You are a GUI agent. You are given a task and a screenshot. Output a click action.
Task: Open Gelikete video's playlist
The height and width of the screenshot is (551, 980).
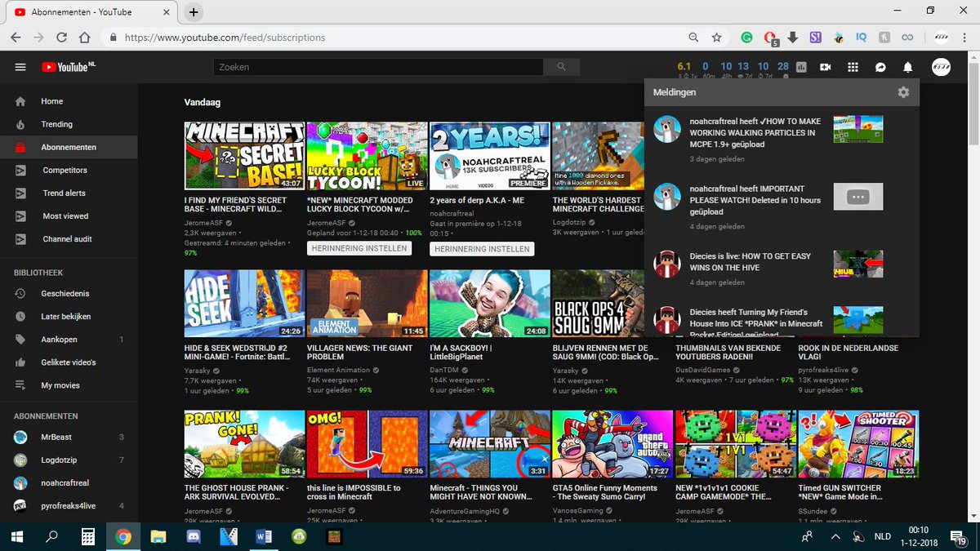(x=69, y=362)
